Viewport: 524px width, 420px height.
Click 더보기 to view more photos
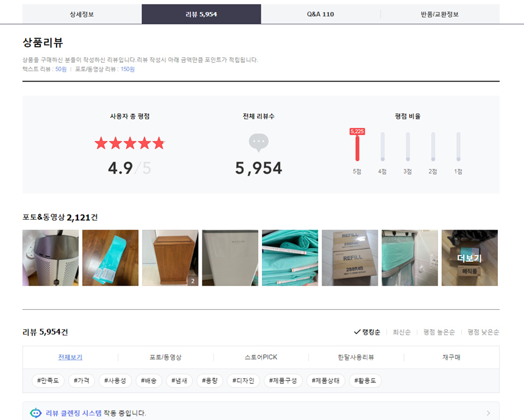[x=469, y=258]
